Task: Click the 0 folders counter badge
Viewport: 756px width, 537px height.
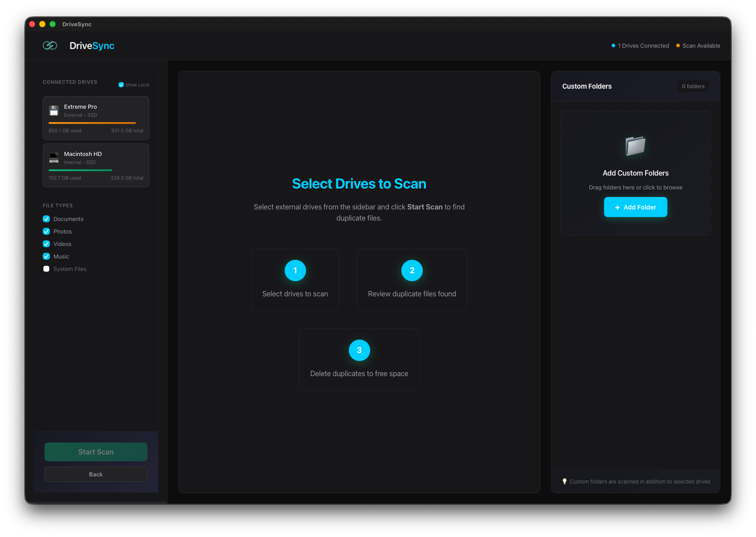Action: pos(693,86)
